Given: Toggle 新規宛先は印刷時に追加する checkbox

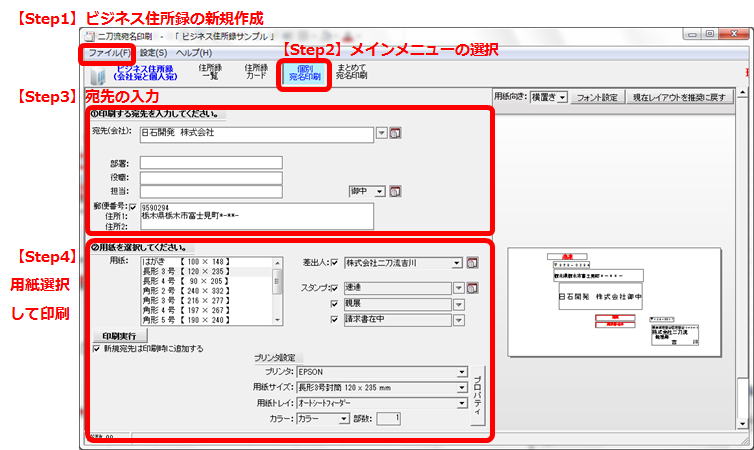Looking at the screenshot, I should [96, 349].
